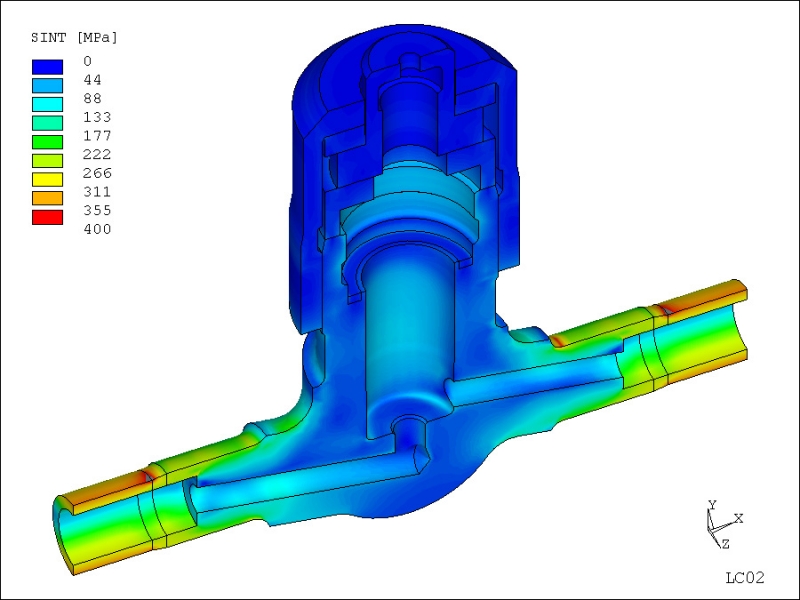This screenshot has width=800, height=600.
Task: Click the red 355 MPa legend swatch
Action: 47,217
